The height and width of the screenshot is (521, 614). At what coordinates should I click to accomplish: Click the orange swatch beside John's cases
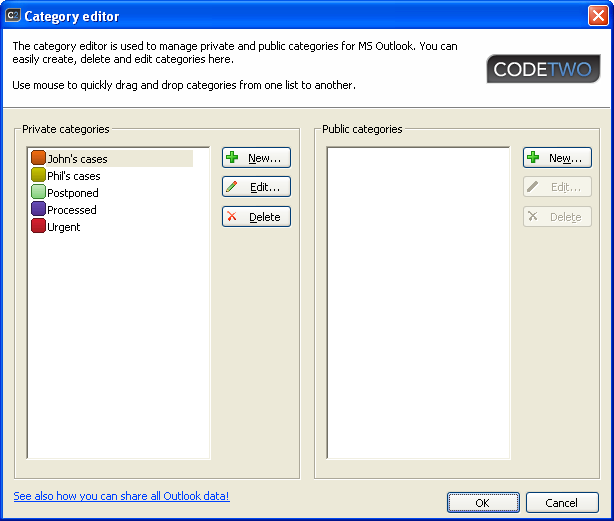point(38,158)
